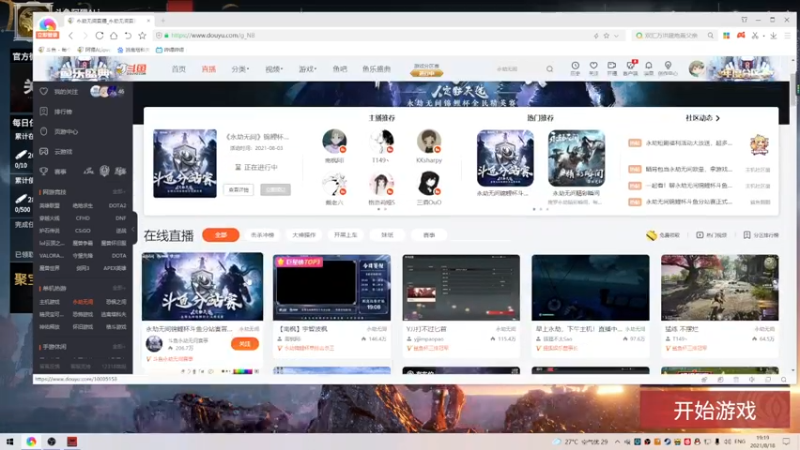
Task: Open new browser tab with plus button
Action: point(163,20)
